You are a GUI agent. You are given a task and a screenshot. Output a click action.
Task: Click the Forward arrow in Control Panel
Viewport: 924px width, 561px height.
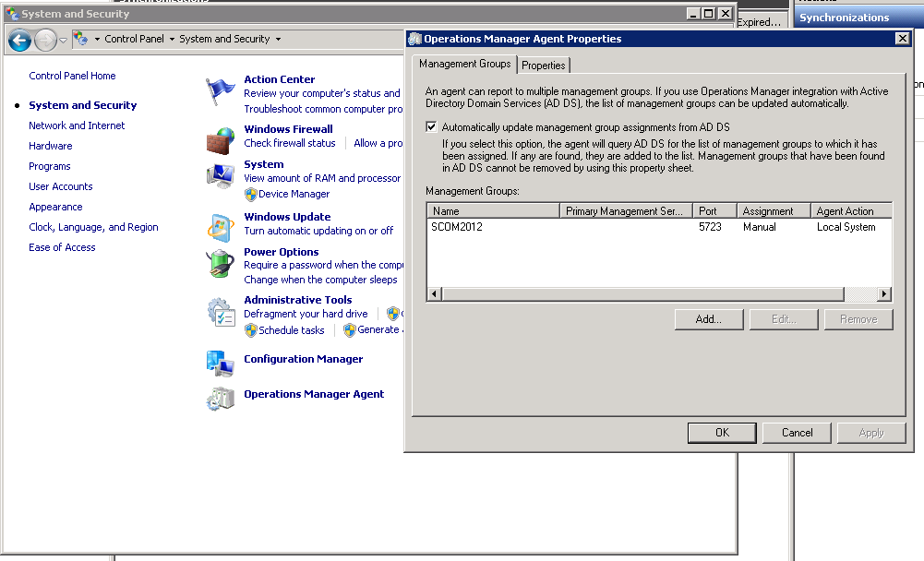coord(45,40)
